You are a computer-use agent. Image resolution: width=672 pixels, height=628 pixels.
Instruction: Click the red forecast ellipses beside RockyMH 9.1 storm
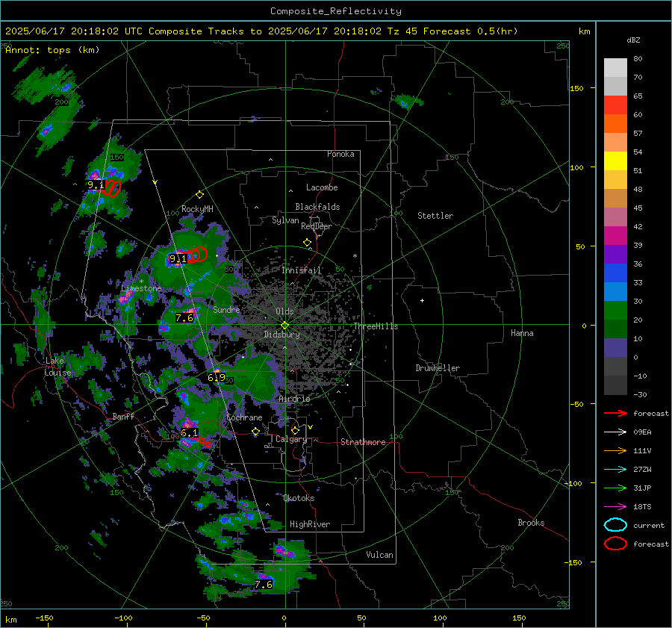(198, 255)
